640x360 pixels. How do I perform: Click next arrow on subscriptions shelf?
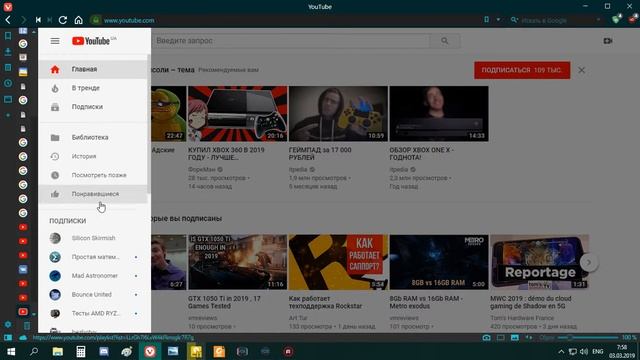coord(589,262)
